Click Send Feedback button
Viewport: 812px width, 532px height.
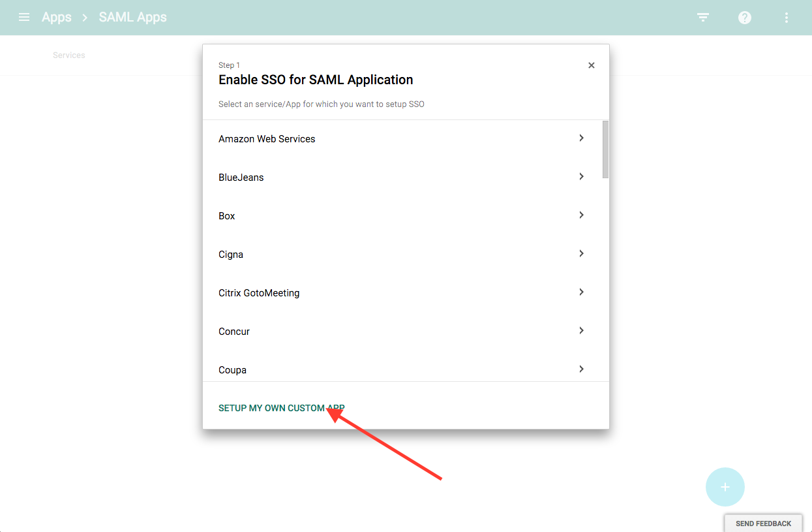[763, 524]
